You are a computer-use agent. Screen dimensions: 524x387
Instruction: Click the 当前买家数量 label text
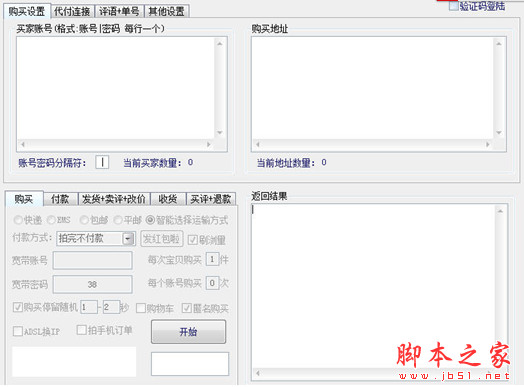point(153,163)
